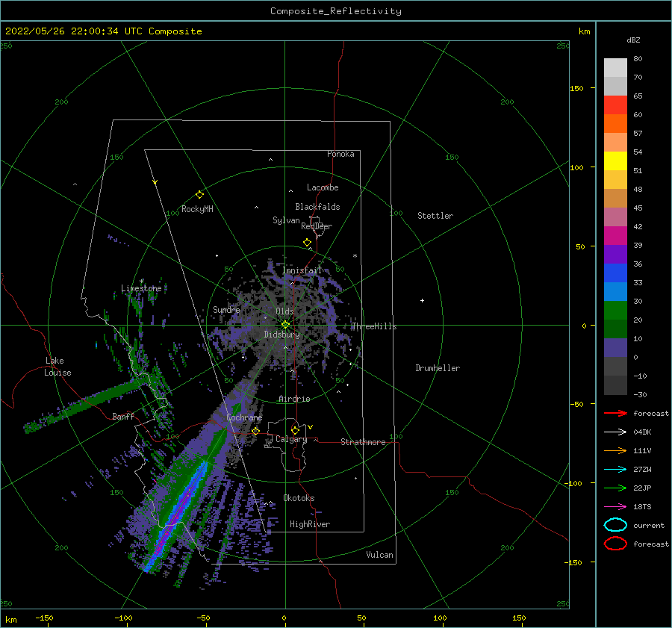
Task: Click the km label beside the timestamp row
Action: point(584,31)
